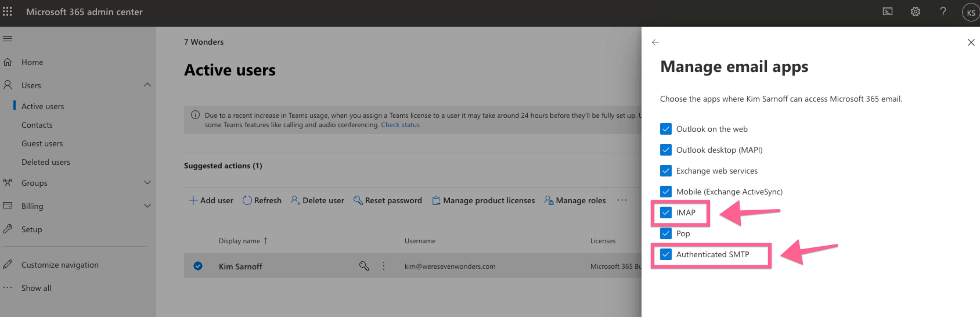Click Refresh in the toolbar

click(262, 200)
